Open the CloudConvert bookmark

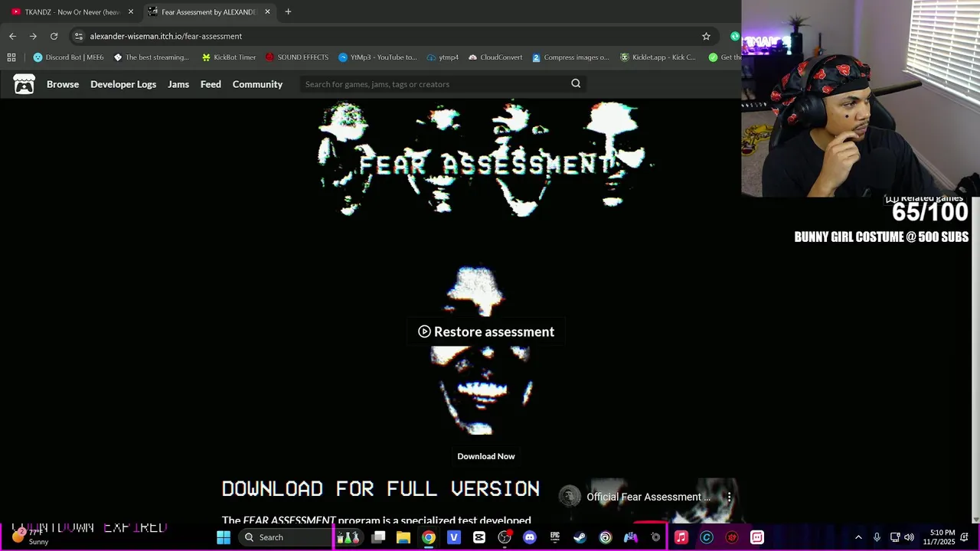(495, 57)
